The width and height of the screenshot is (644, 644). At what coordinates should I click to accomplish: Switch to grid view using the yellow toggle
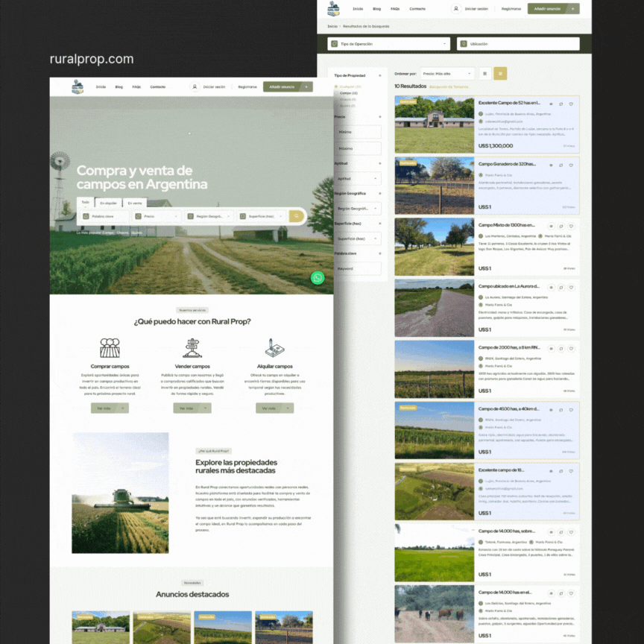coord(500,74)
